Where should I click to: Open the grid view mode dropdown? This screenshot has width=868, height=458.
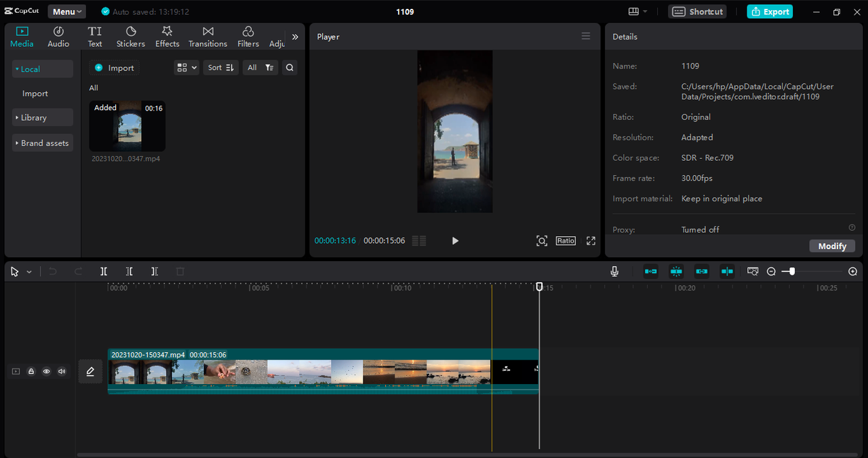pyautogui.click(x=186, y=68)
